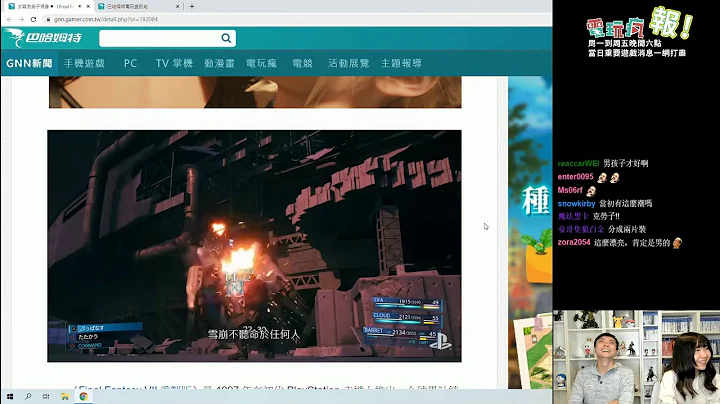Open the PC menu item
This screenshot has height=404, width=720.
tap(130, 63)
